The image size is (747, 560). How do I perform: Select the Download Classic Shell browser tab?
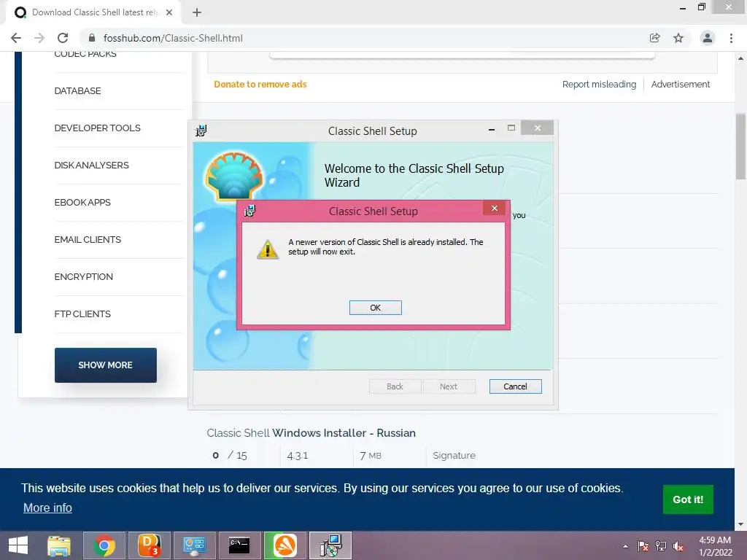[x=93, y=12]
